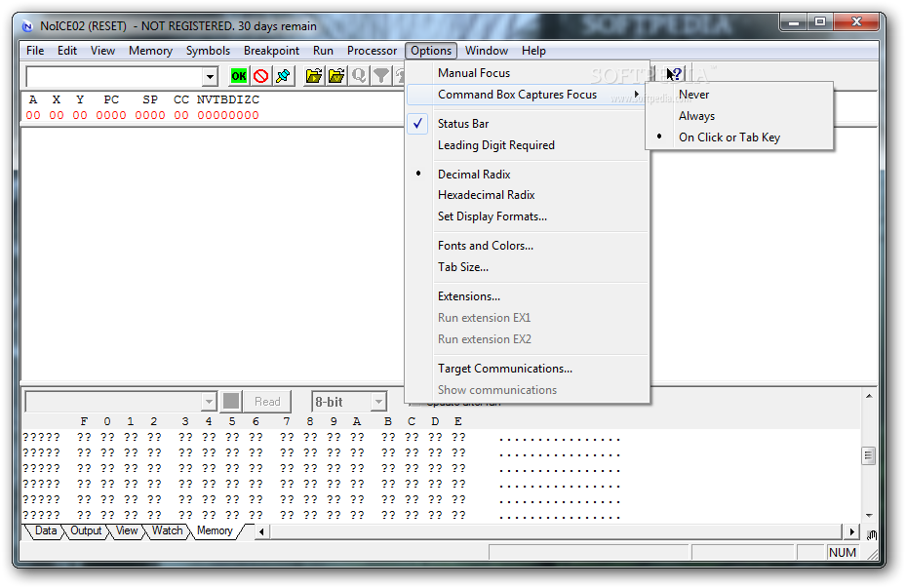Select Hexadecimal Radix
This screenshot has width=906, height=588.
click(528, 195)
